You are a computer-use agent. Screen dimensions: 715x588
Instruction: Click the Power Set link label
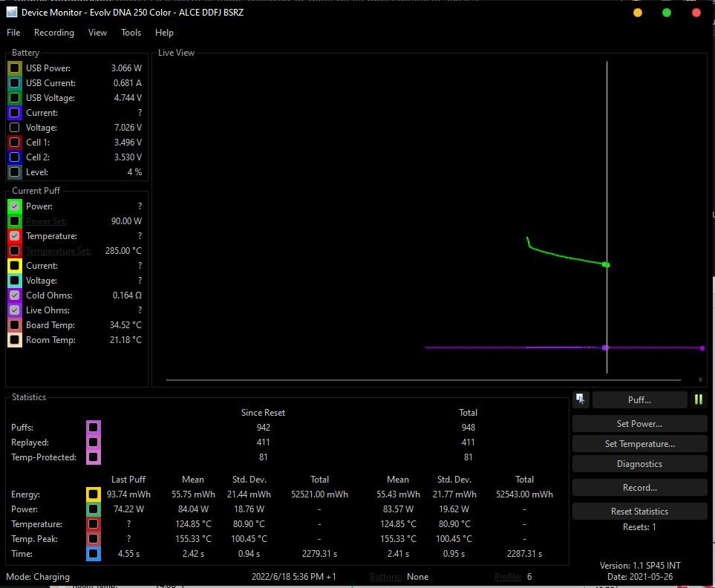coord(46,221)
